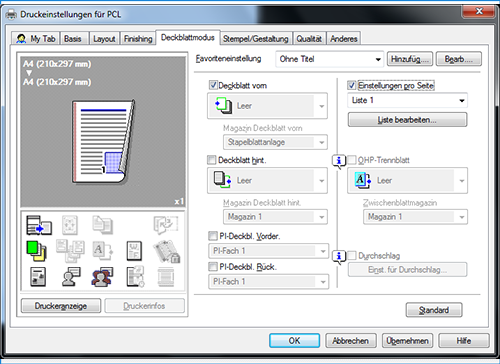This screenshot has height=364, width=500.
Task: Switch to the Anderes tab
Action: pyautogui.click(x=344, y=39)
